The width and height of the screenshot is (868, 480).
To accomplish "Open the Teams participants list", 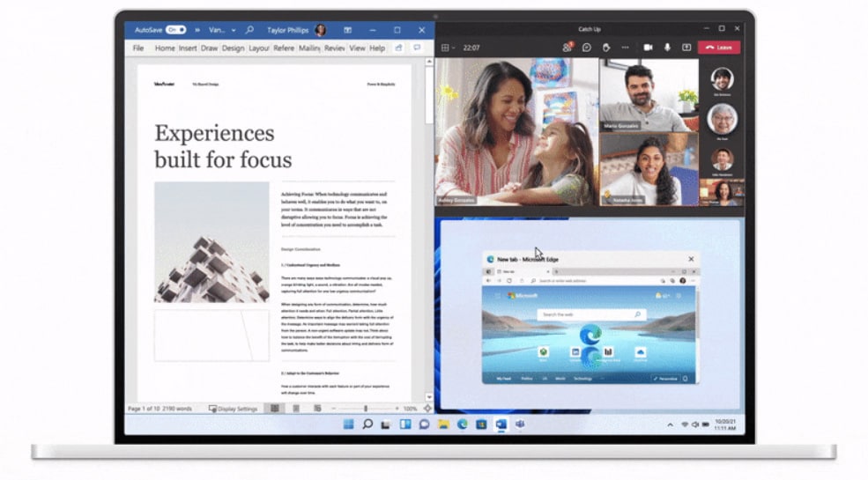I will [x=568, y=47].
